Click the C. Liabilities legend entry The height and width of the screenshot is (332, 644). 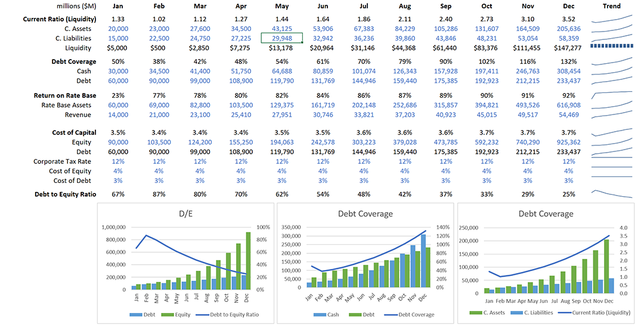click(532, 313)
